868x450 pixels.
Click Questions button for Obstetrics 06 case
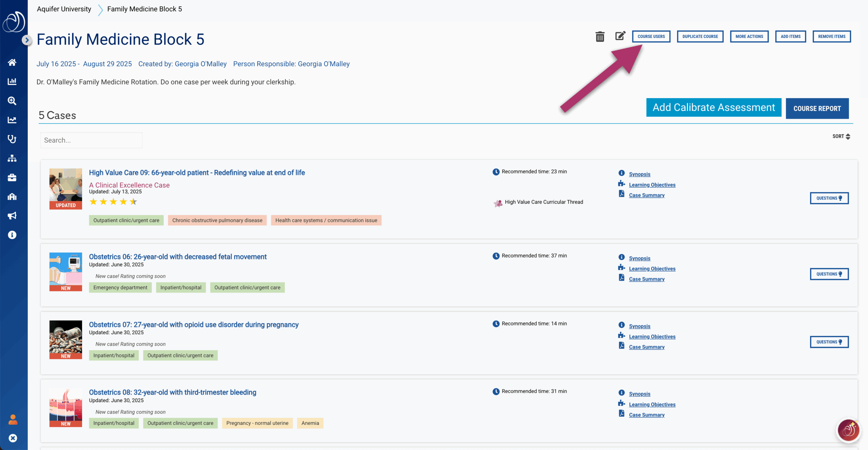pos(829,274)
